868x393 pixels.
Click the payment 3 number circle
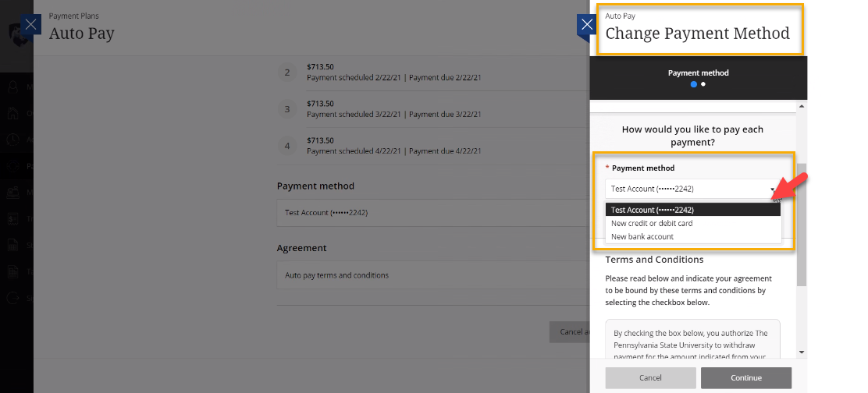(x=286, y=109)
